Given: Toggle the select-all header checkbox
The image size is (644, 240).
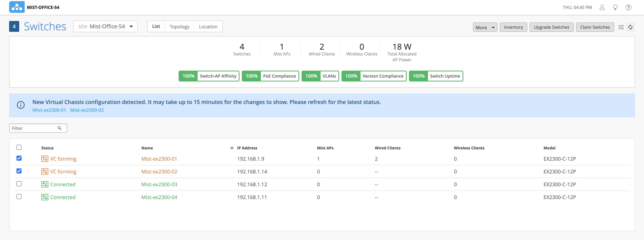Looking at the screenshot, I should [19, 147].
